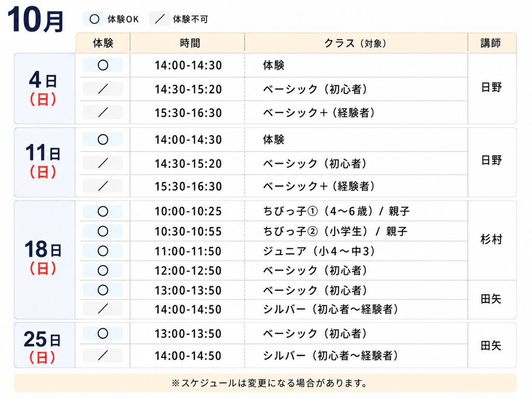
Task: Select the クラス（対象） column header
Action: coord(356,43)
